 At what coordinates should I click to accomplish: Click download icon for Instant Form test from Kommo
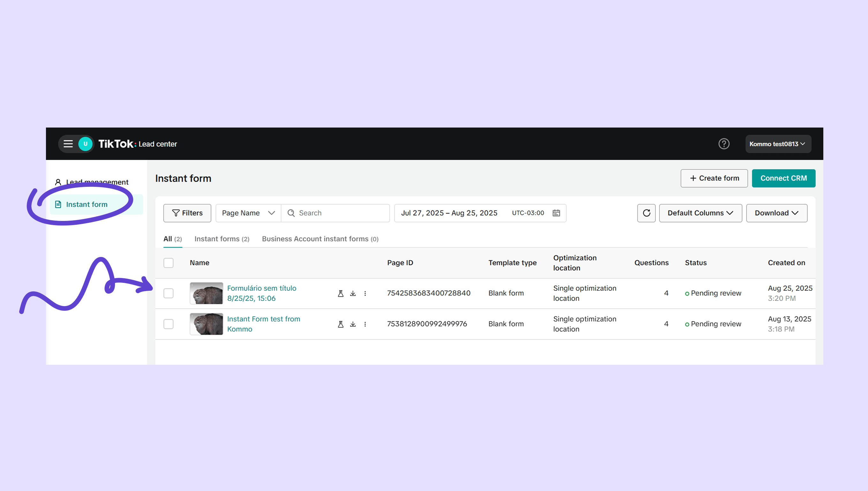point(353,324)
